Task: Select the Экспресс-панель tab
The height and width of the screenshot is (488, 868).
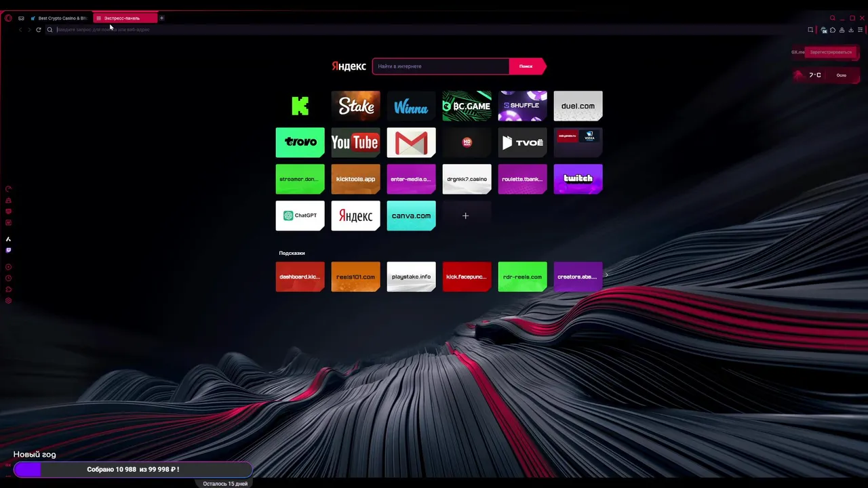Action: (x=124, y=18)
